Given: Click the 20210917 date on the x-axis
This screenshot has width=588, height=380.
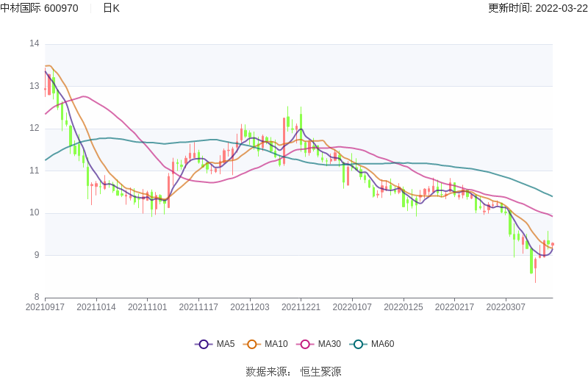Looking at the screenshot, I should [x=45, y=307].
